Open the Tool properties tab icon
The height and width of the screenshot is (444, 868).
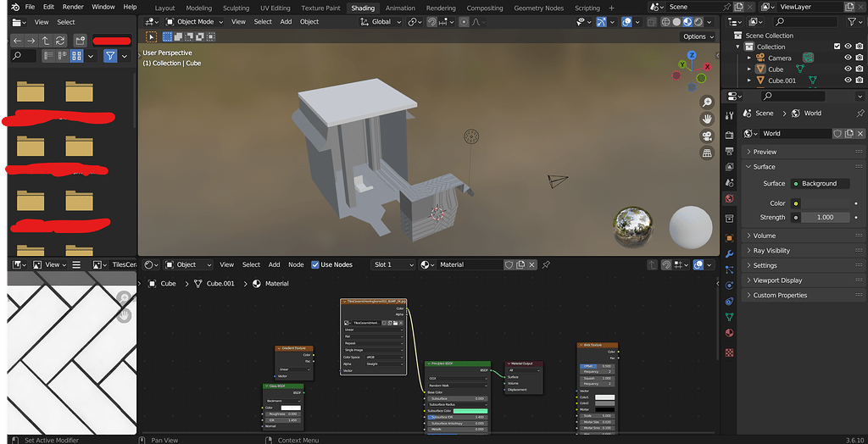click(x=730, y=116)
